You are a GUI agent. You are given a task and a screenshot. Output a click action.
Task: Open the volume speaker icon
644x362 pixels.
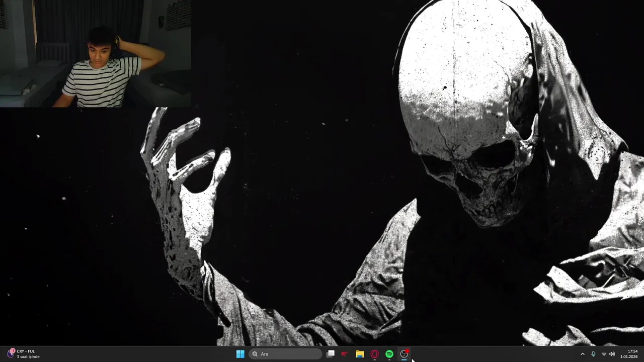[x=612, y=354]
